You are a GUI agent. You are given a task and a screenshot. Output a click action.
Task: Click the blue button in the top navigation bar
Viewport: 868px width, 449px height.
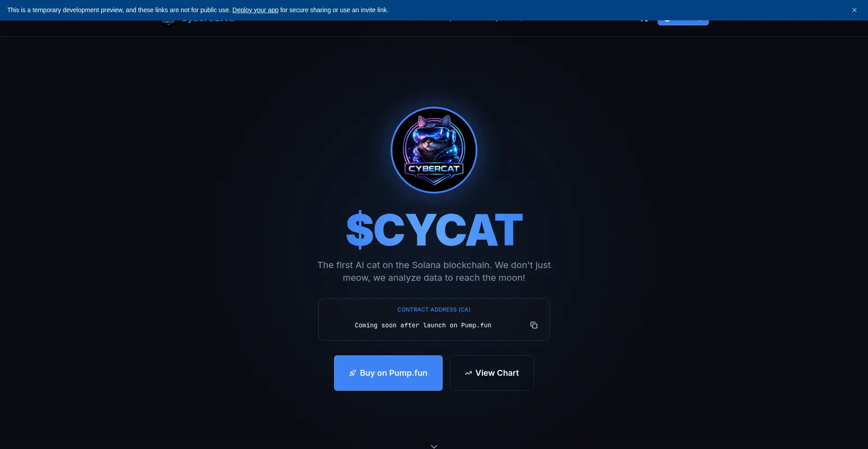pos(683,22)
